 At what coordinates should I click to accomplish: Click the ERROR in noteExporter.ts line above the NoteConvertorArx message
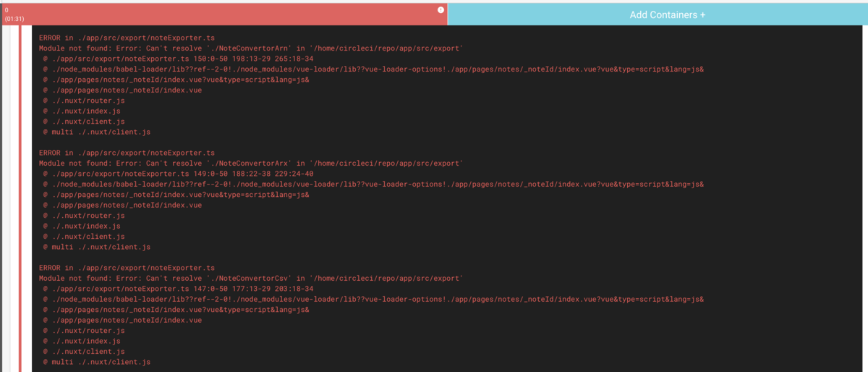pyautogui.click(x=127, y=153)
